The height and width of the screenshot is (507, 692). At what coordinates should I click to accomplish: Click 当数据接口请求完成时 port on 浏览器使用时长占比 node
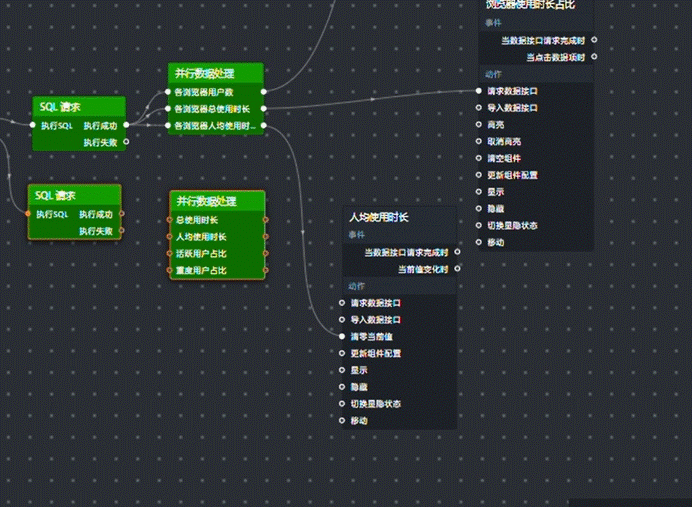pos(594,40)
